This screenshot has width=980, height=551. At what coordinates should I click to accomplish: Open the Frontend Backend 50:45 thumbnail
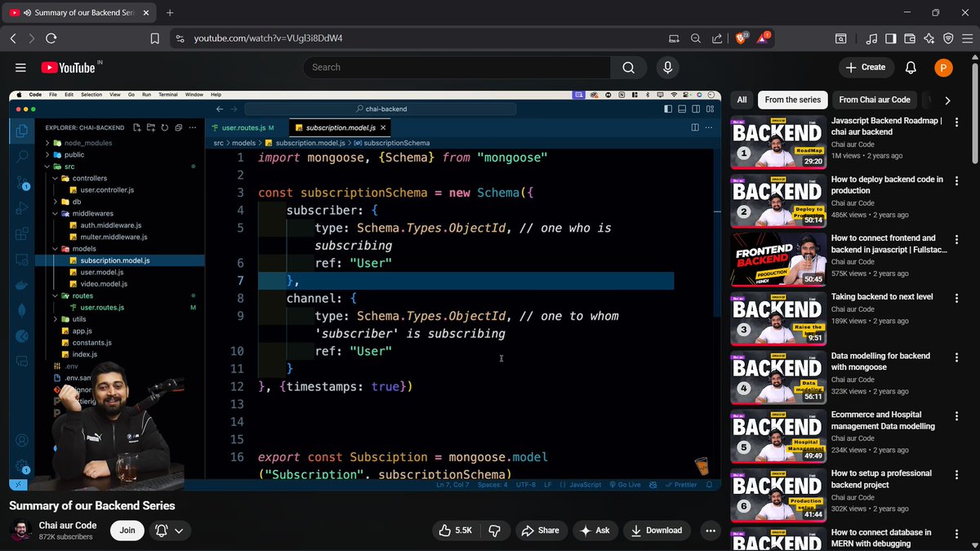pos(778,259)
